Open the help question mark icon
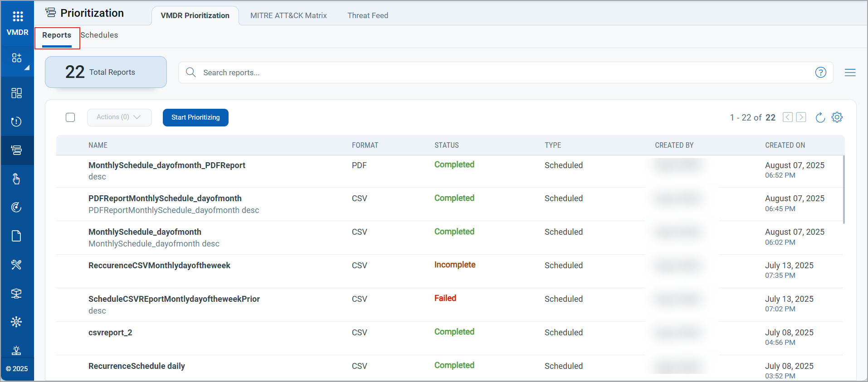This screenshot has height=382, width=868. [820, 73]
